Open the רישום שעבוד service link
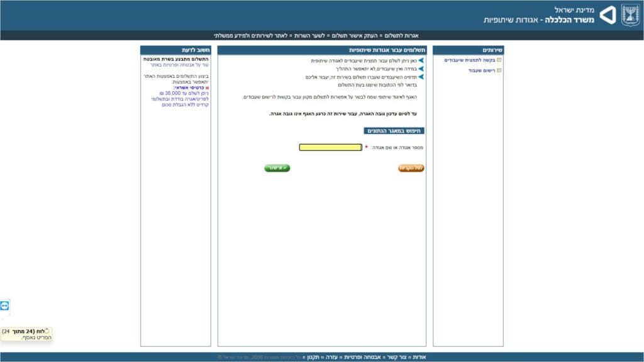The width and height of the screenshot is (644, 362). point(481,70)
